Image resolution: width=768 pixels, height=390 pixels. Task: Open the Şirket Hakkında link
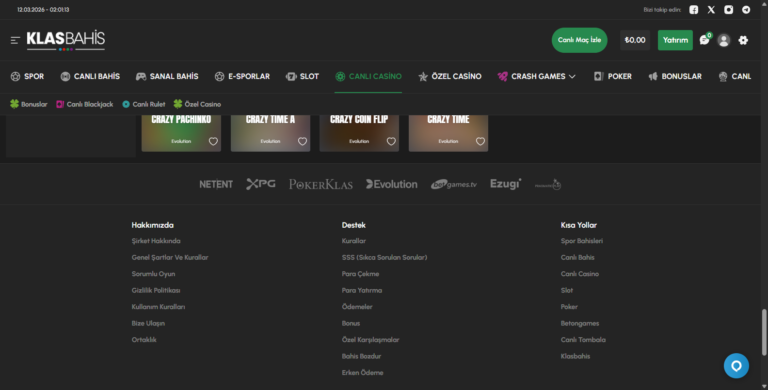coord(156,241)
